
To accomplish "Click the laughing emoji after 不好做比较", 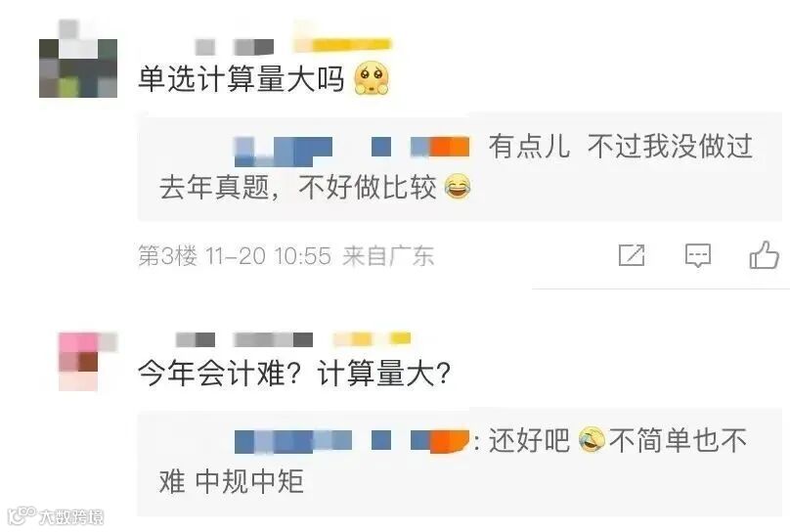I will tap(458, 187).
